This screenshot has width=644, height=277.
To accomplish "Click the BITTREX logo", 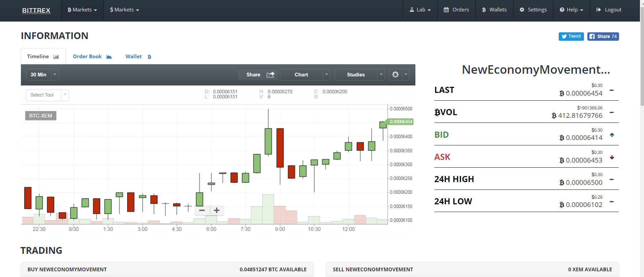I will pos(36,10).
